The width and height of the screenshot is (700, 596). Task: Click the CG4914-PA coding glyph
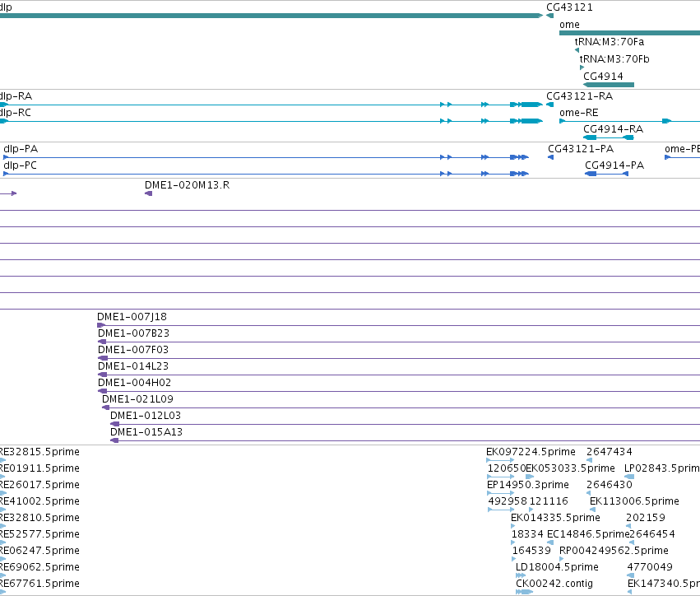point(607,174)
